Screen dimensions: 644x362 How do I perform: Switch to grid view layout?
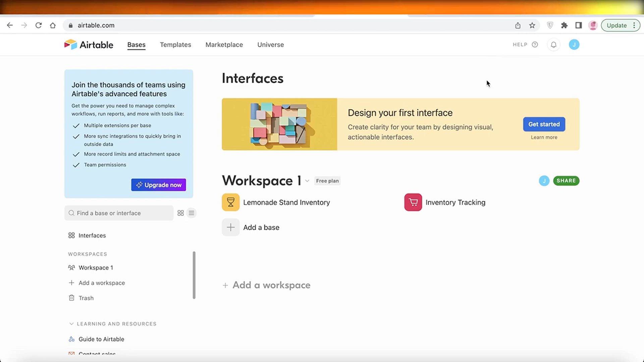[180, 213]
